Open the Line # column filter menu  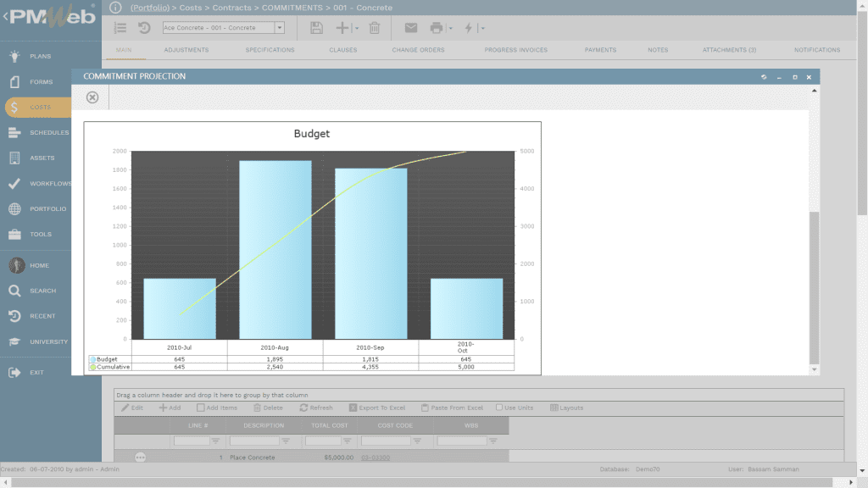point(216,441)
